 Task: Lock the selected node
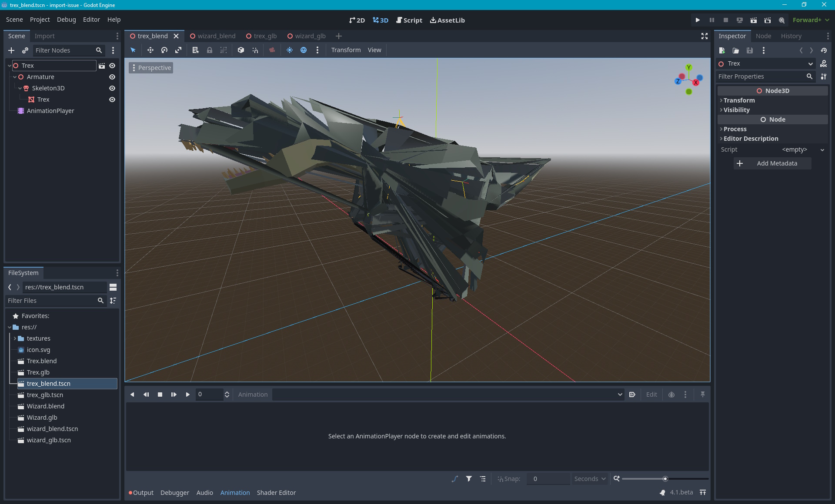click(x=210, y=50)
